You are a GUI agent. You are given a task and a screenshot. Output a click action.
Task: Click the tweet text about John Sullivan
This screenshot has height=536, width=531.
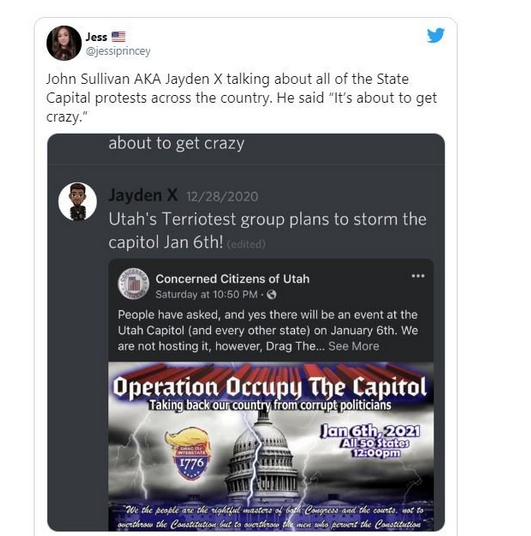click(241, 98)
